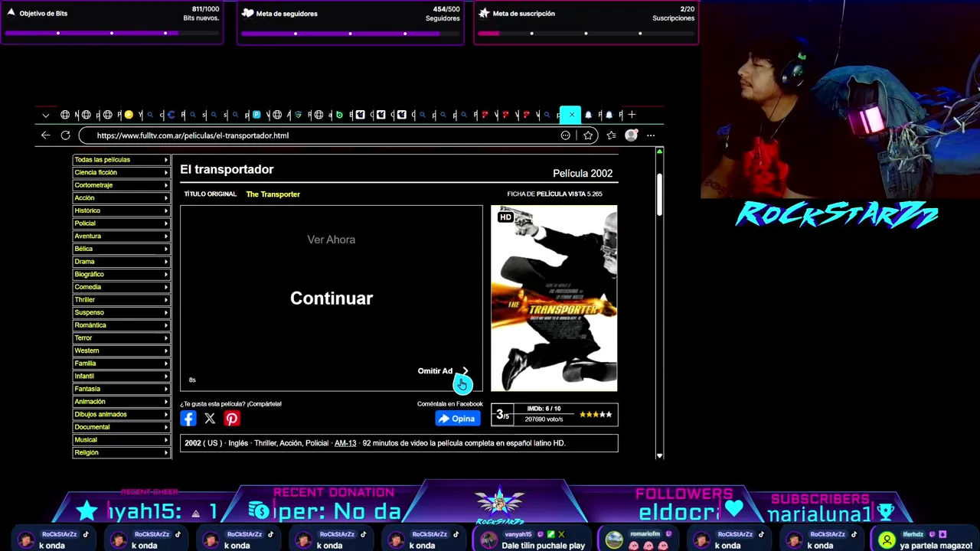Click the Película 2002 heading text
Screen dimensions: 980x551
583,174
